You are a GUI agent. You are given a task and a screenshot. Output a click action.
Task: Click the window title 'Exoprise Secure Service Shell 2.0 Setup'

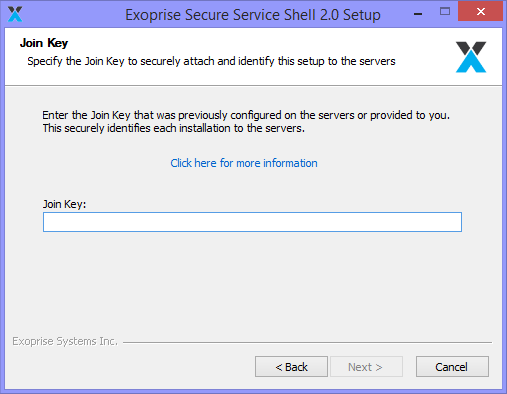tap(253, 15)
